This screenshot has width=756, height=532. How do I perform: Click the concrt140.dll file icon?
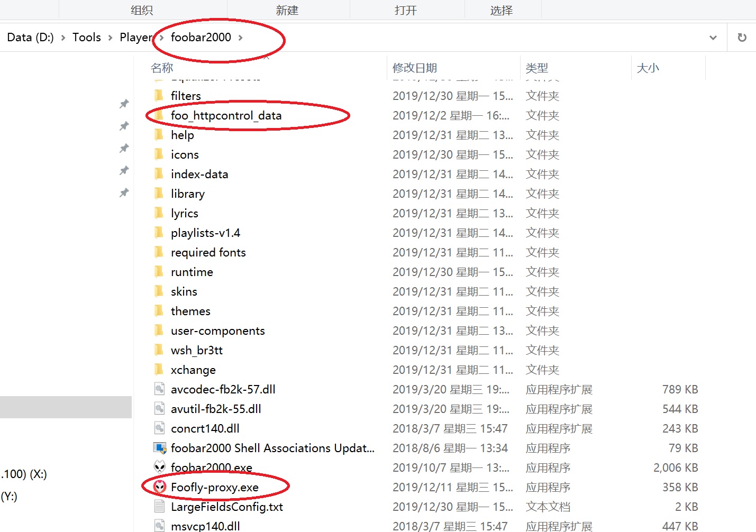tap(159, 428)
